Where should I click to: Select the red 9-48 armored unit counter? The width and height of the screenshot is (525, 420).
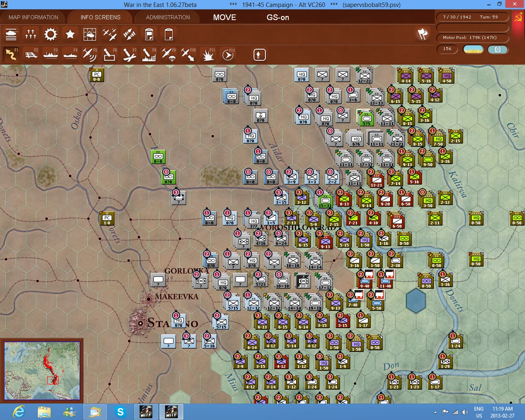click(365, 282)
